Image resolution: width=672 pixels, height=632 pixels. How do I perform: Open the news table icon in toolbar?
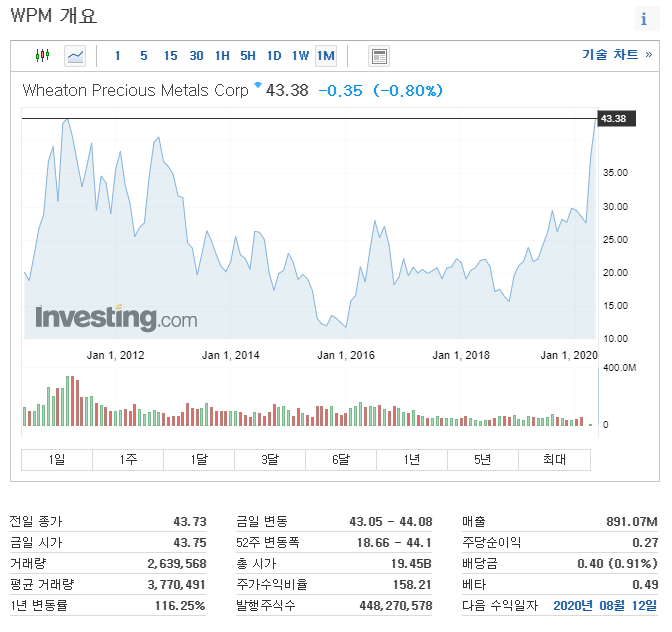tap(379, 56)
